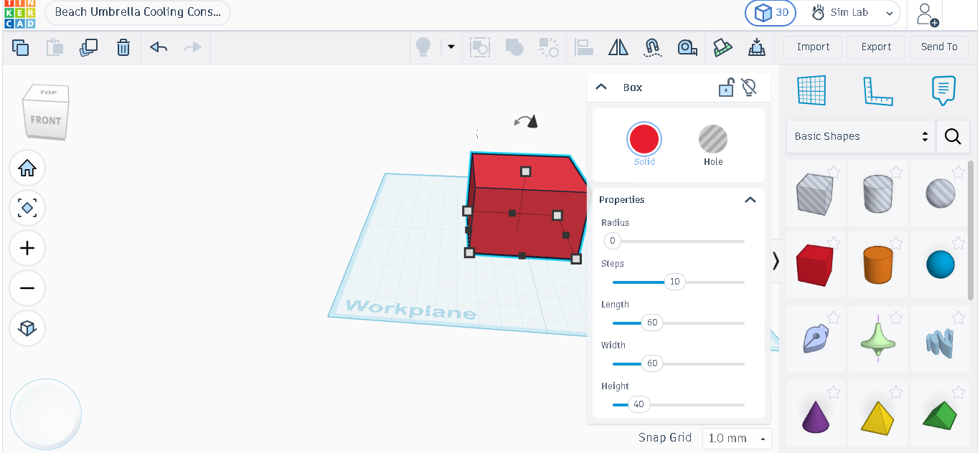Screen dimensions: 980x453
Task: Click the Duplicate and repeat icon
Action: [88, 47]
